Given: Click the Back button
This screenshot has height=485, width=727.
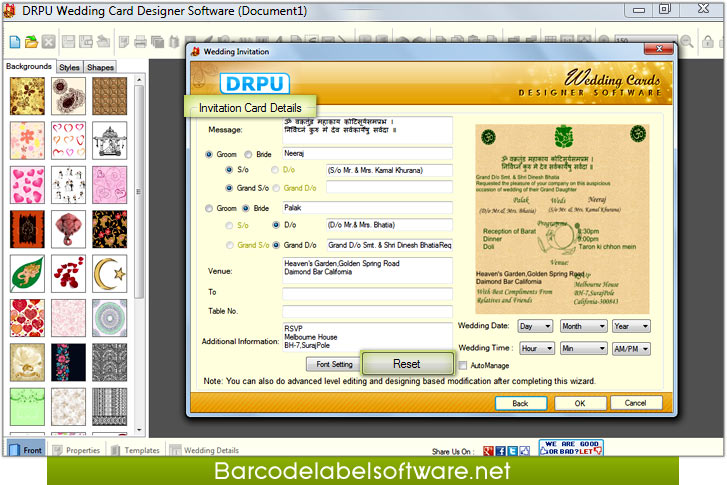Looking at the screenshot, I should (521, 403).
